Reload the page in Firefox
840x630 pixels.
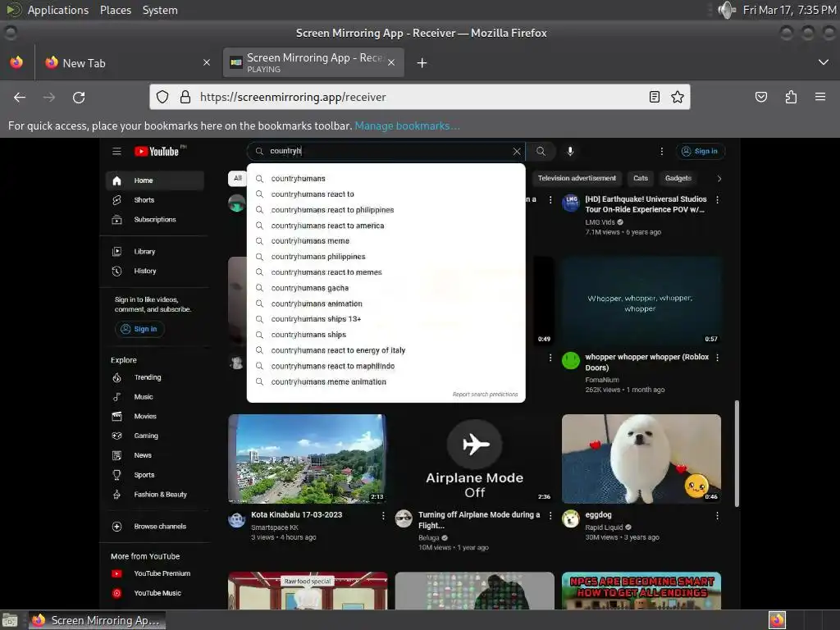click(79, 98)
